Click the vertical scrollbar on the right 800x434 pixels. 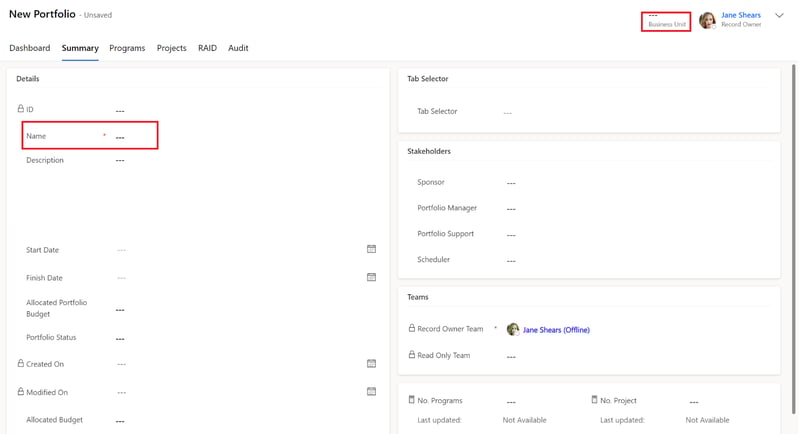pos(794,240)
